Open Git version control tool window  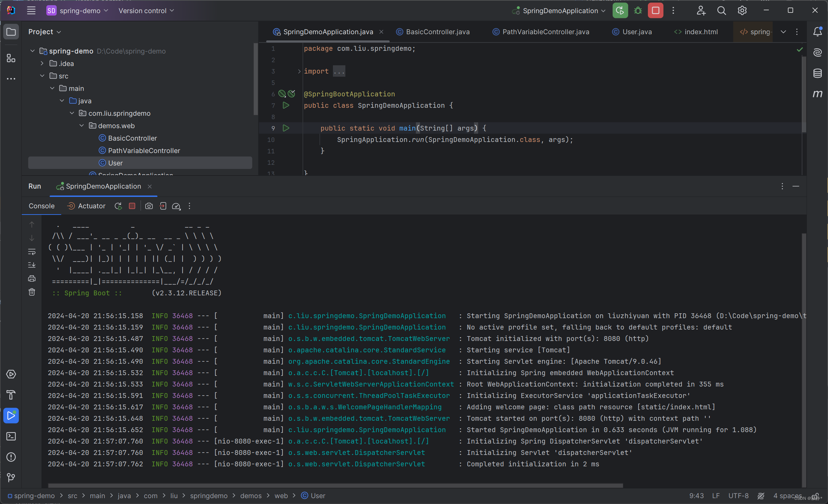[11, 478]
